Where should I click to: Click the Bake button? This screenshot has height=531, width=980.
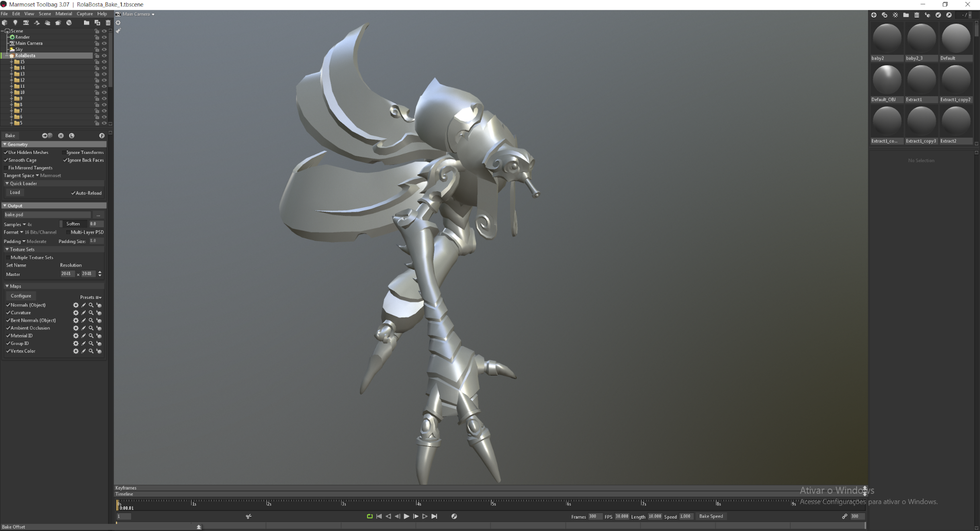coord(10,136)
